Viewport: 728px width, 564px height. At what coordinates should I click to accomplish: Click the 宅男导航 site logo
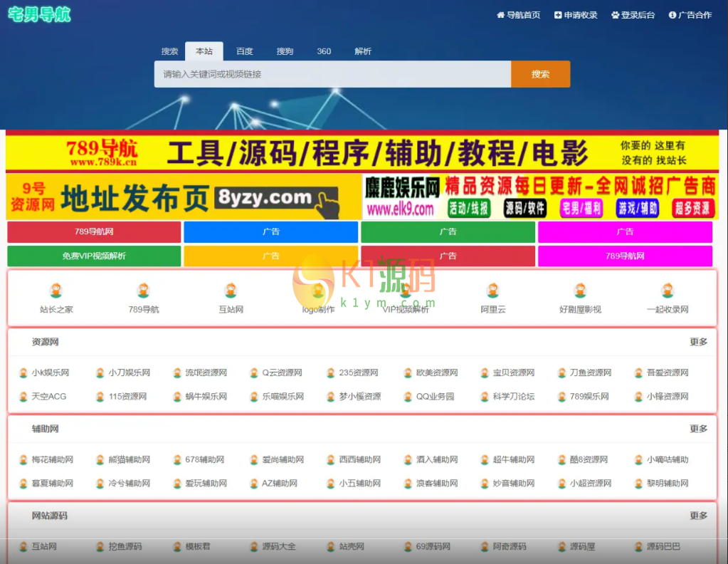click(39, 14)
